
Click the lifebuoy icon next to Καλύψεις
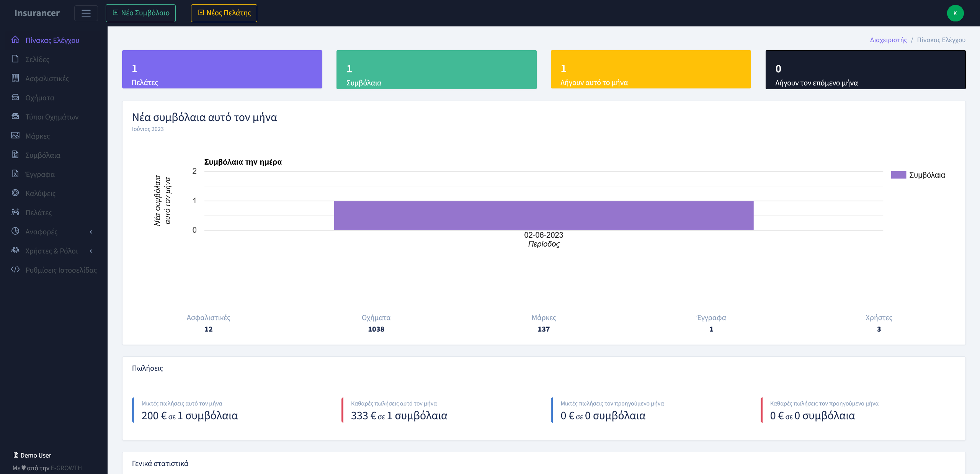coord(15,193)
